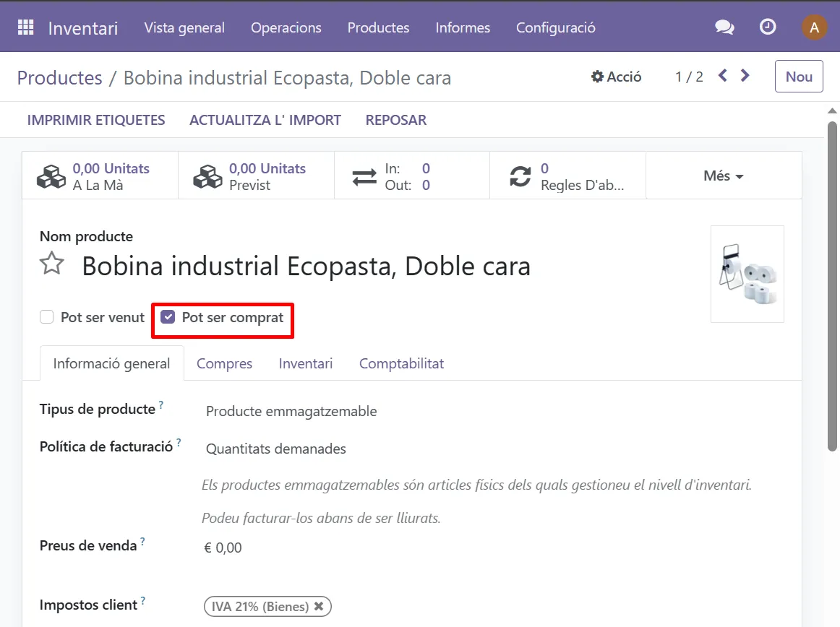Image resolution: width=840 pixels, height=627 pixels.
Task: Open the Configuració menu
Action: point(555,27)
